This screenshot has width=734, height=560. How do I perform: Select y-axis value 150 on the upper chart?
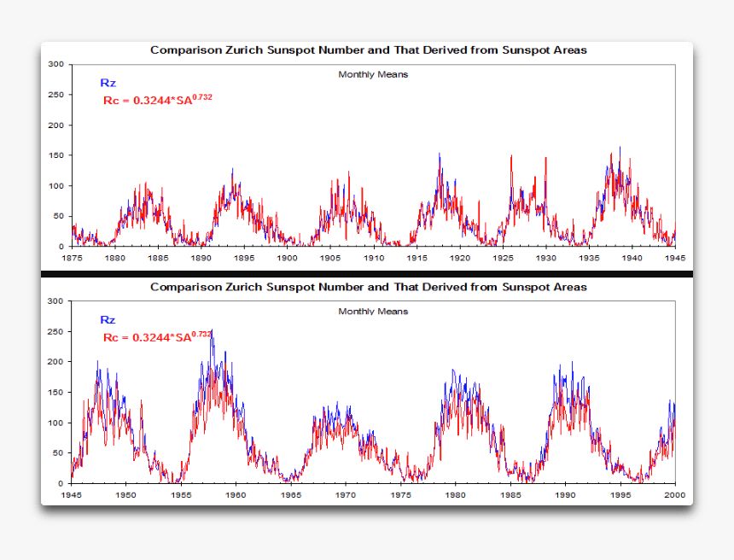[55, 155]
